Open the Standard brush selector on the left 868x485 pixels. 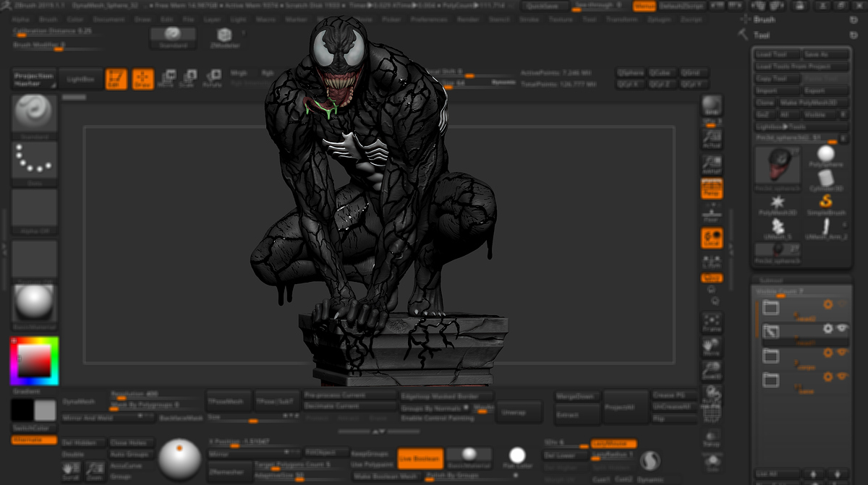point(34,112)
